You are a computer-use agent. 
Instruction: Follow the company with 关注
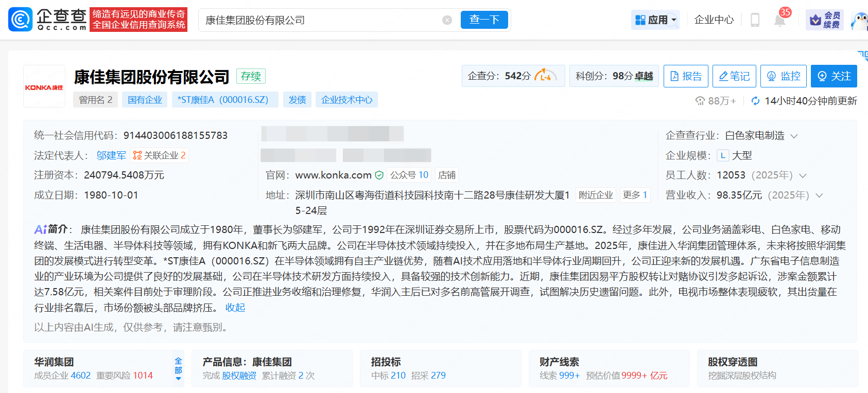click(x=834, y=76)
